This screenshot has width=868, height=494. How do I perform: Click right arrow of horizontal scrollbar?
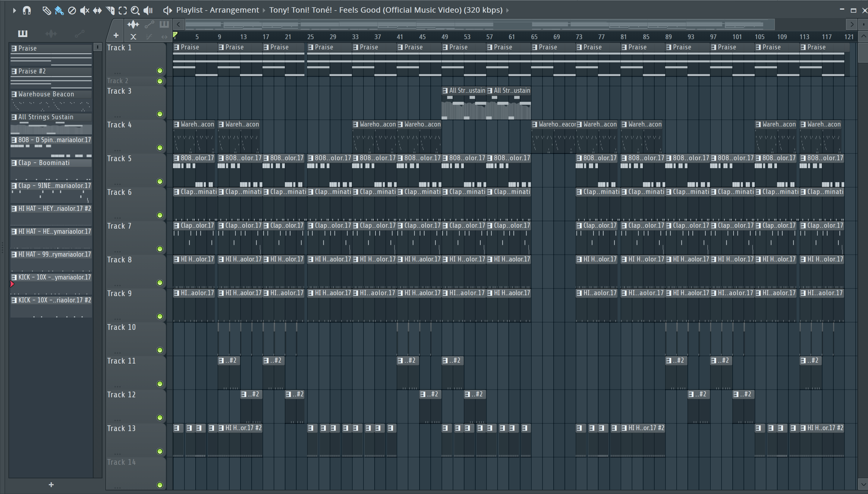[x=851, y=24]
